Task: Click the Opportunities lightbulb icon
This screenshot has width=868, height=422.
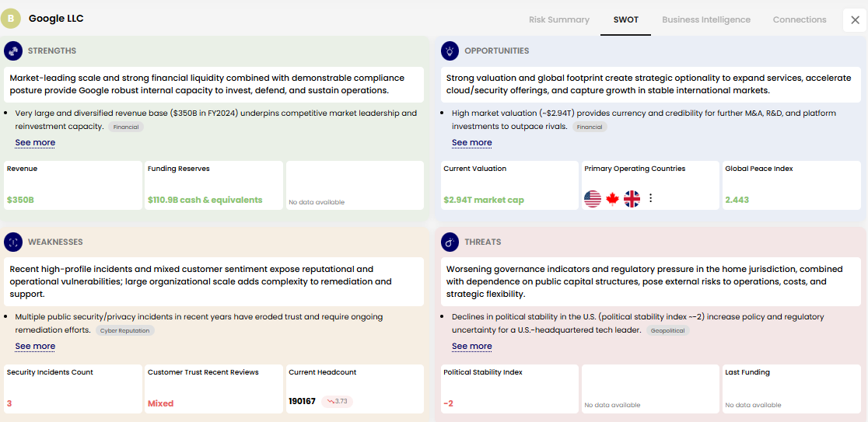Action: tap(450, 51)
